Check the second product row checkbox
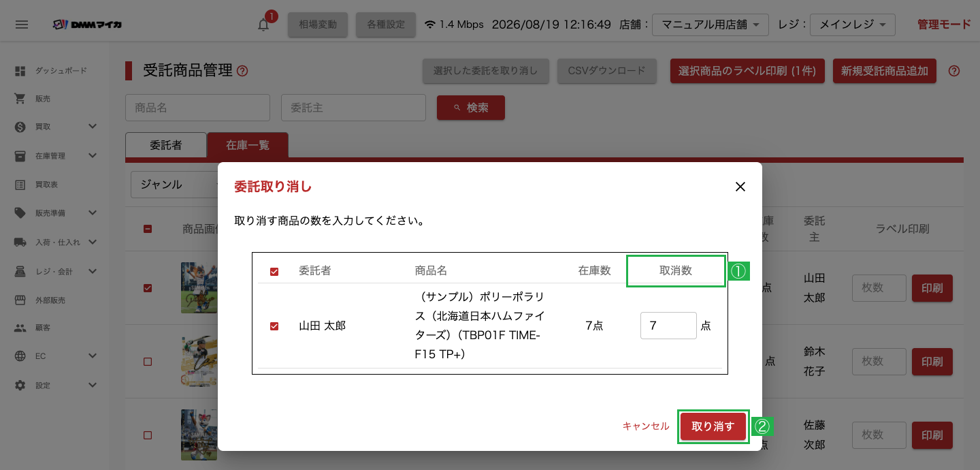Screen dimensions: 980x470 pyautogui.click(x=148, y=362)
